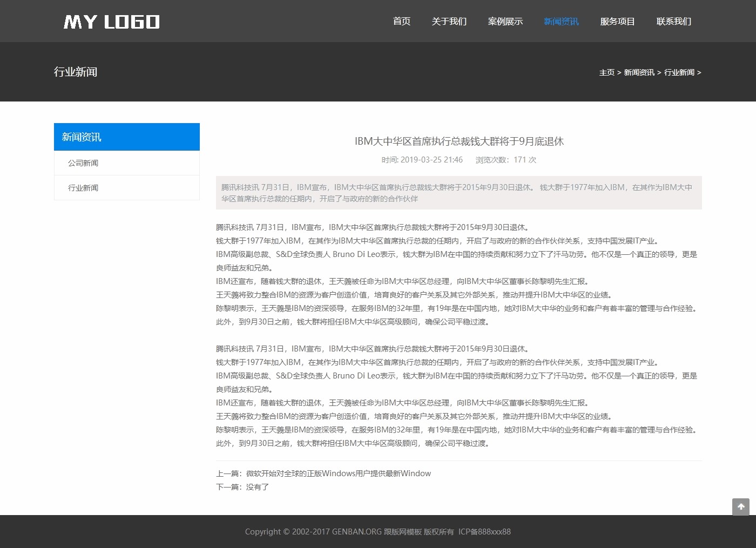The height and width of the screenshot is (548, 756).
Task: Click the view count 浏览次数：171 次
Action: point(506,160)
